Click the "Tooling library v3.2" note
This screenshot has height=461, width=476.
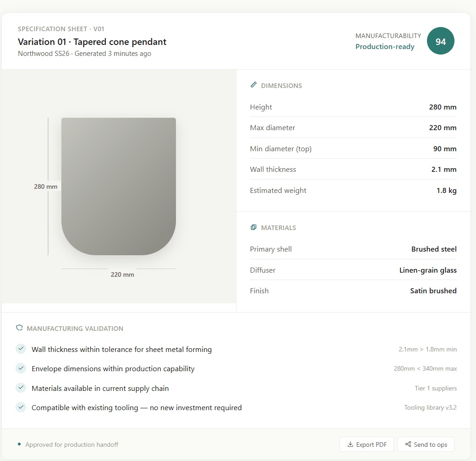coord(430,407)
